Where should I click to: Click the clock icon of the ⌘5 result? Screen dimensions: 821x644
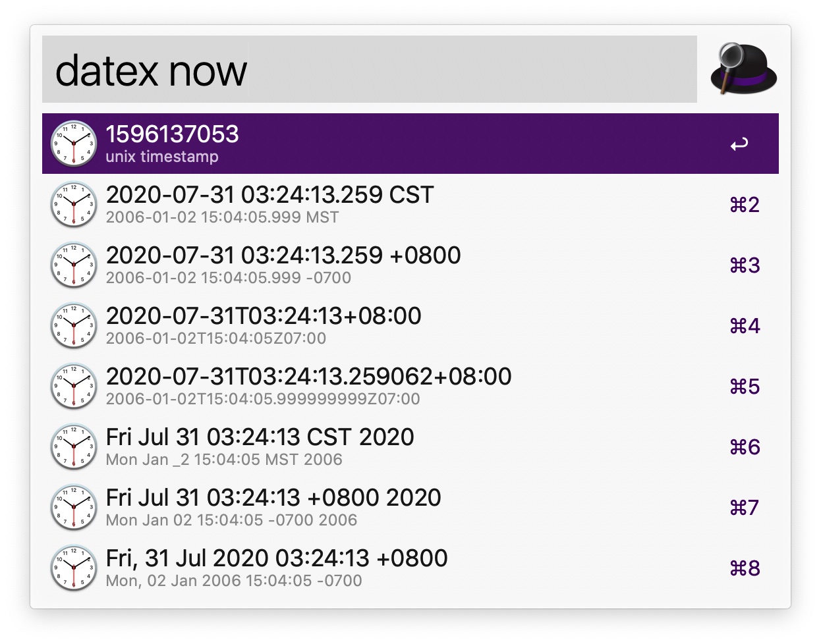[x=74, y=386]
